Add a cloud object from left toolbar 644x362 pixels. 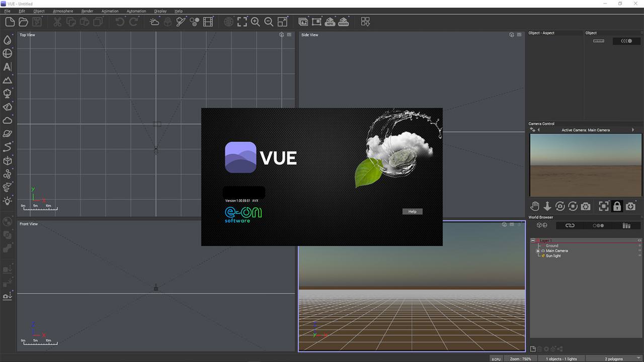[8, 121]
